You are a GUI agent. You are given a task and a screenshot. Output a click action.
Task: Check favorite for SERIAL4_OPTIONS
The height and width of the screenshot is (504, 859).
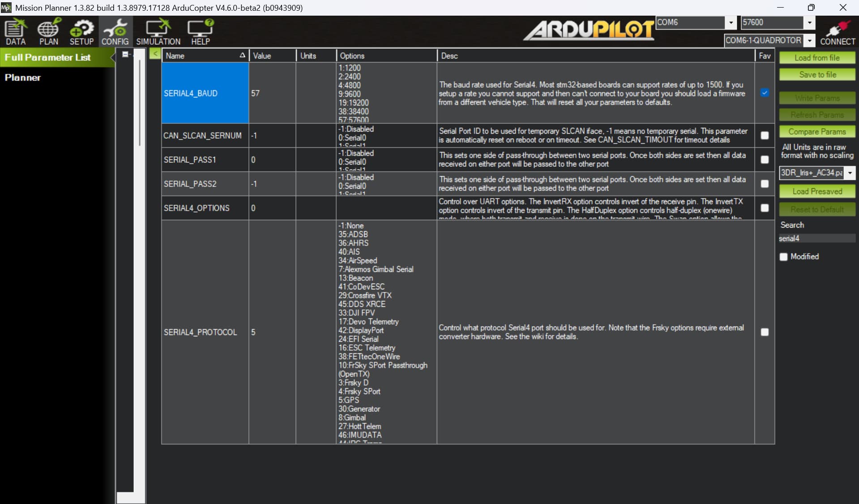[x=765, y=208]
